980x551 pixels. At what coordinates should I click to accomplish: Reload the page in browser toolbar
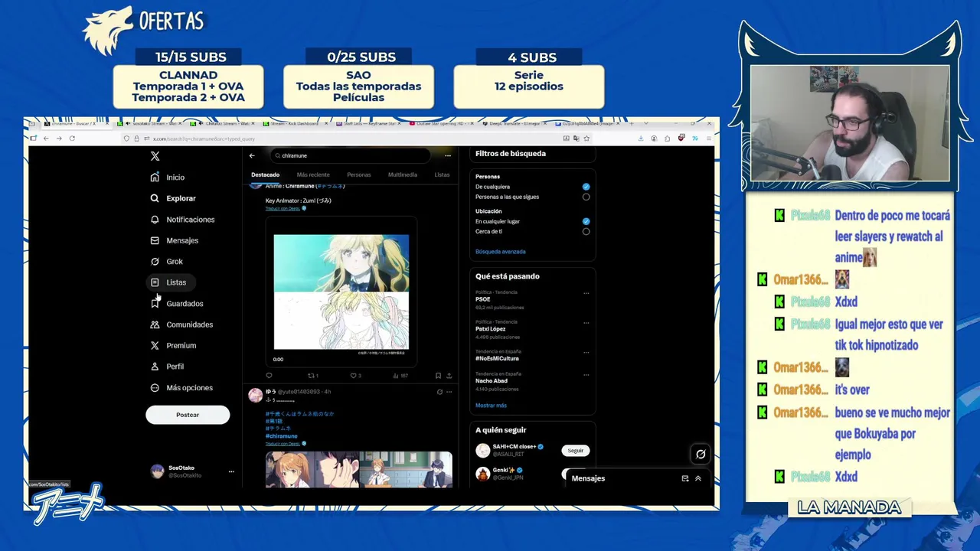[x=72, y=139]
